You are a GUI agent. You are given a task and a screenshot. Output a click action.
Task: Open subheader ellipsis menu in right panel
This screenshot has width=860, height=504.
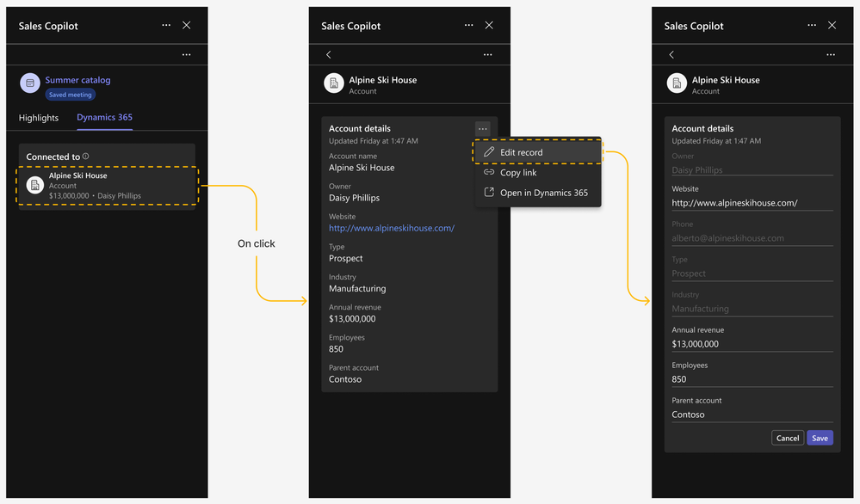click(x=831, y=55)
